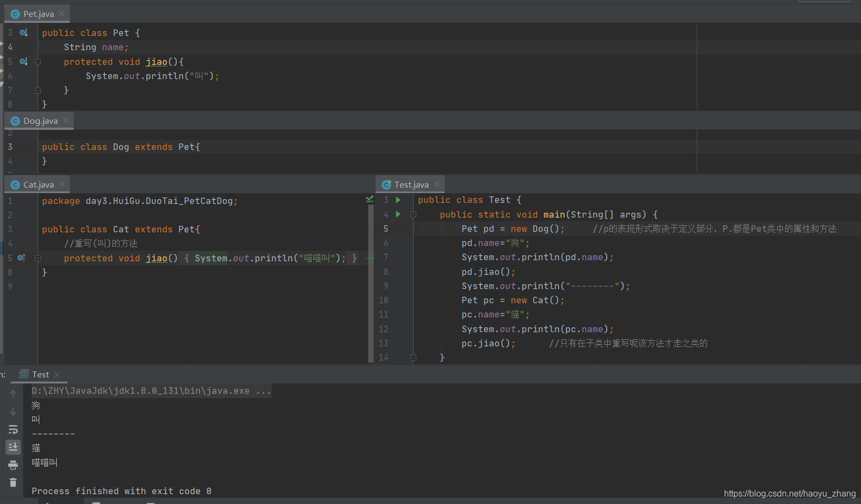
Task: Select the Test run console tab
Action: 40,375
